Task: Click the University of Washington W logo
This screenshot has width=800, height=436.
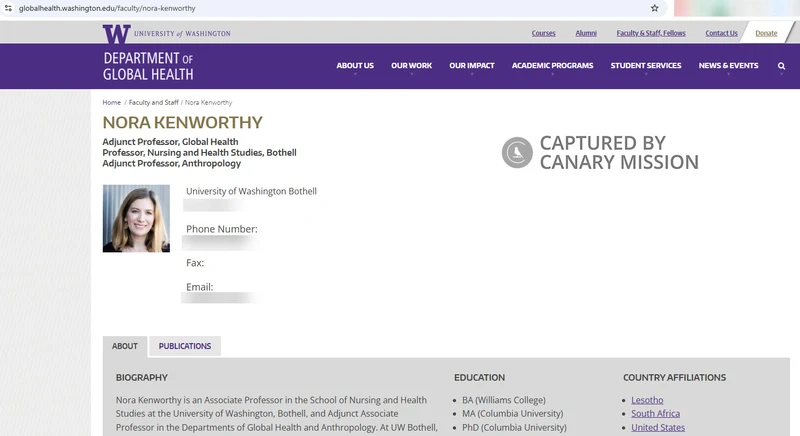Action: [x=116, y=34]
